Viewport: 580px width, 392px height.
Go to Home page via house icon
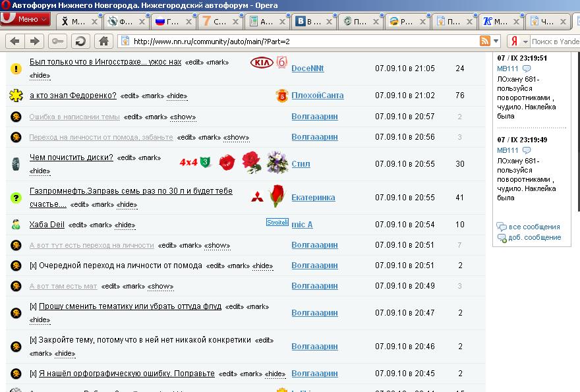point(103,42)
